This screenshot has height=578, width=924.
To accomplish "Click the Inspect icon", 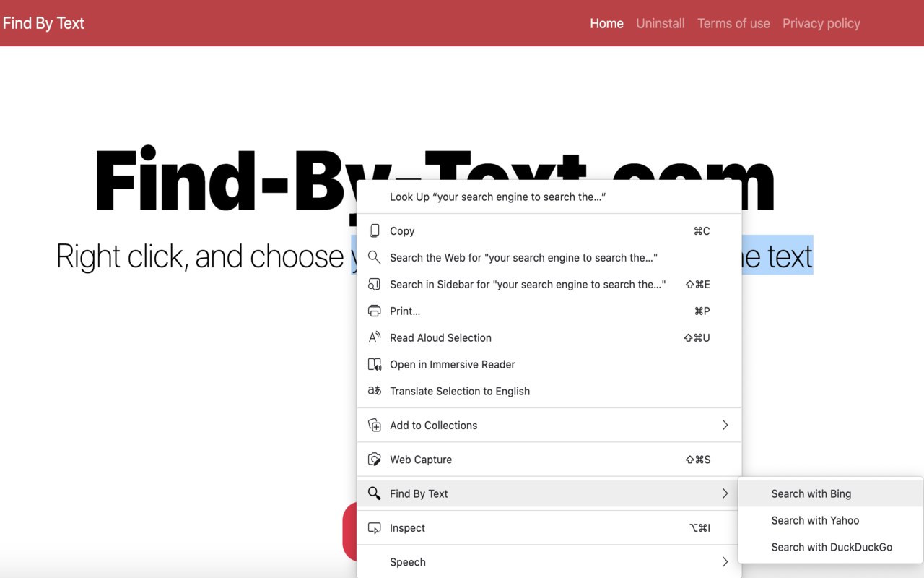I will pyautogui.click(x=374, y=528).
